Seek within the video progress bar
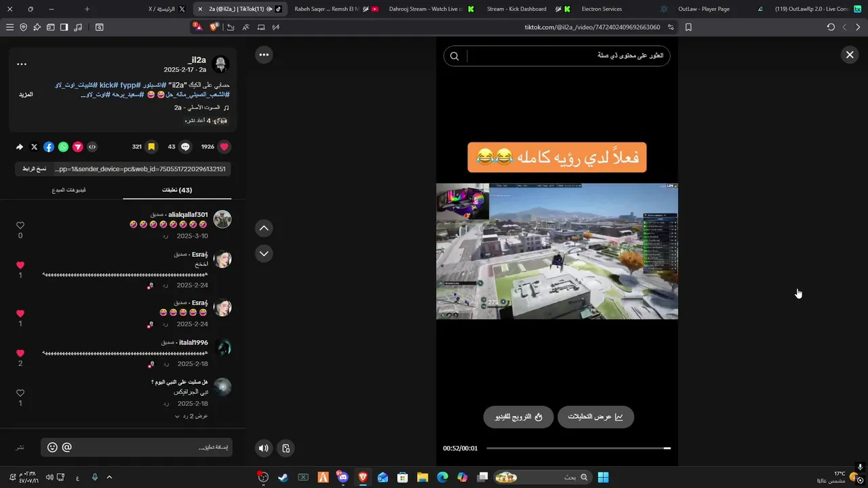The image size is (868, 488). (x=578, y=448)
